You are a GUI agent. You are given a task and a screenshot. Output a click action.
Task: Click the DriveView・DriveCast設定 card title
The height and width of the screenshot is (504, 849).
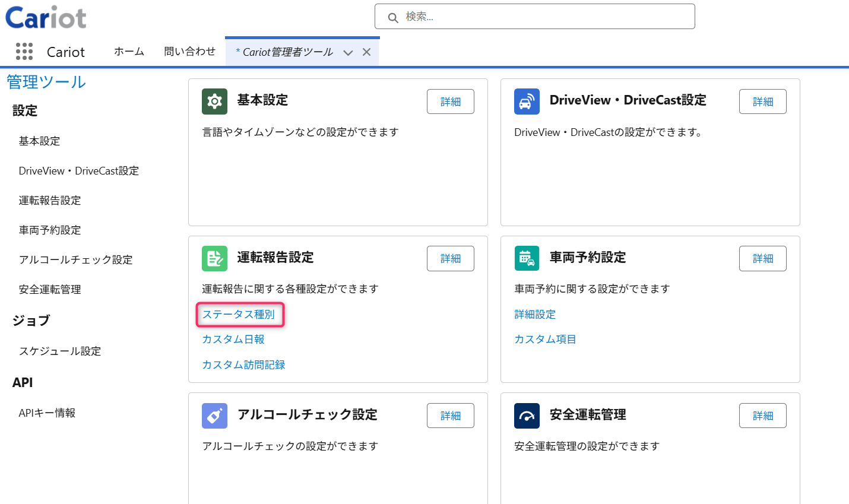628,100
